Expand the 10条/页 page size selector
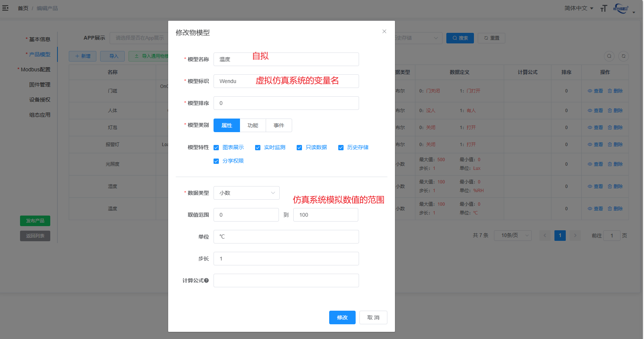 512,236
